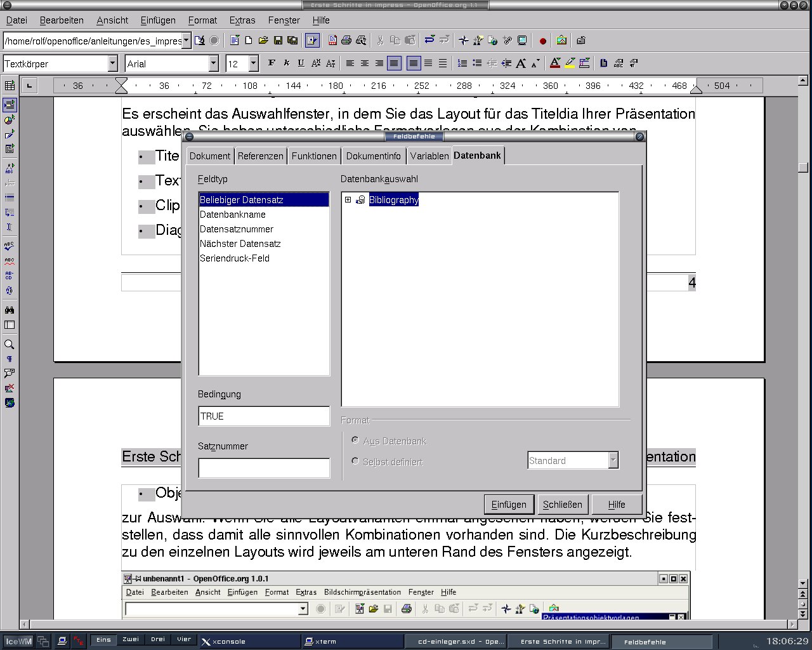This screenshot has width=812, height=650.
Task: Open the Navigator compass icon
Action: click(464, 41)
